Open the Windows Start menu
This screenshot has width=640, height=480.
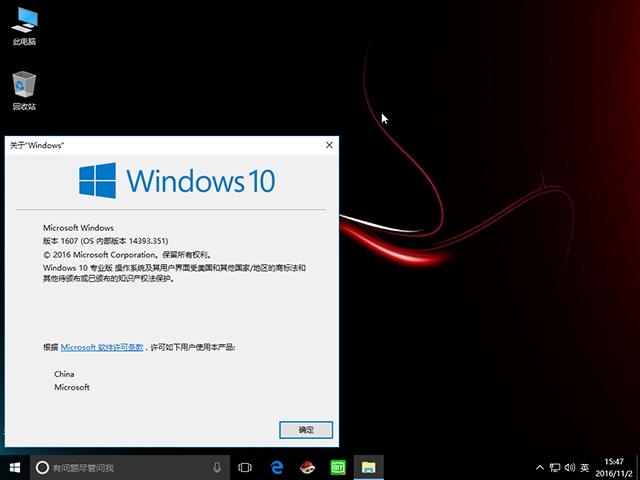click(15, 467)
